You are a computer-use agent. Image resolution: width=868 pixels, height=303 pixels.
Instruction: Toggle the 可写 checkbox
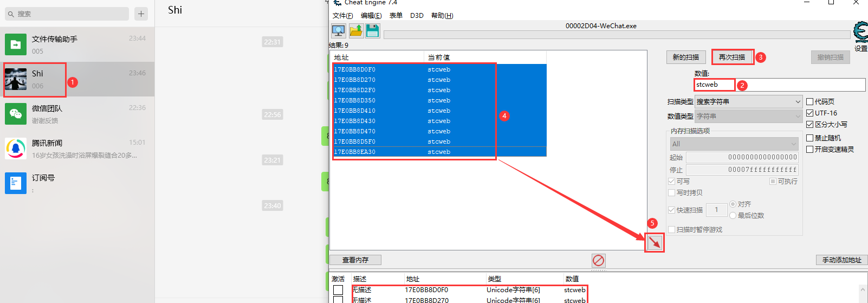pyautogui.click(x=672, y=181)
